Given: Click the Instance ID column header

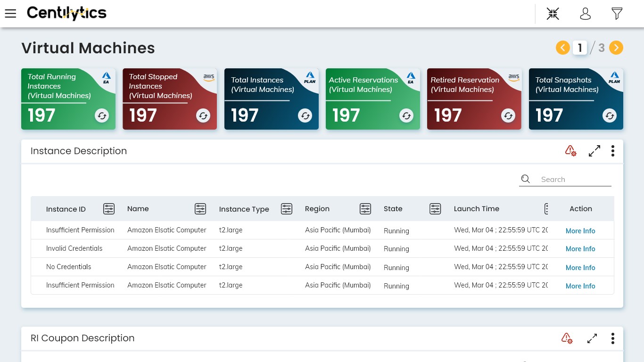Looking at the screenshot, I should pos(66,209).
